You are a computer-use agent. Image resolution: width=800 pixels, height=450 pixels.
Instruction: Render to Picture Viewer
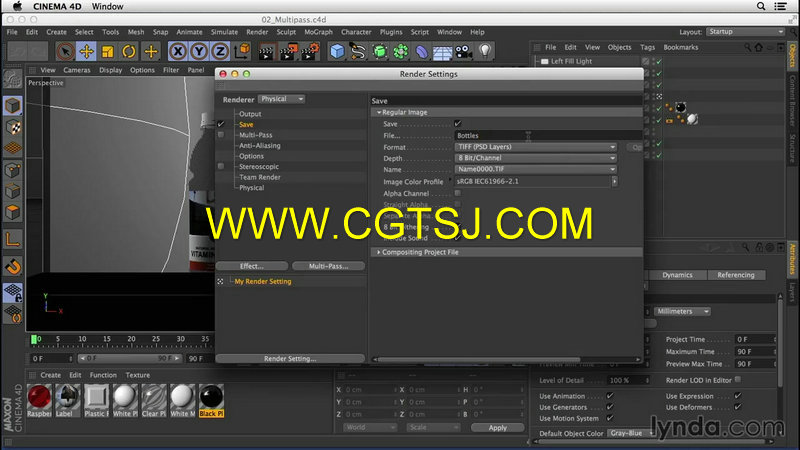pos(288,52)
